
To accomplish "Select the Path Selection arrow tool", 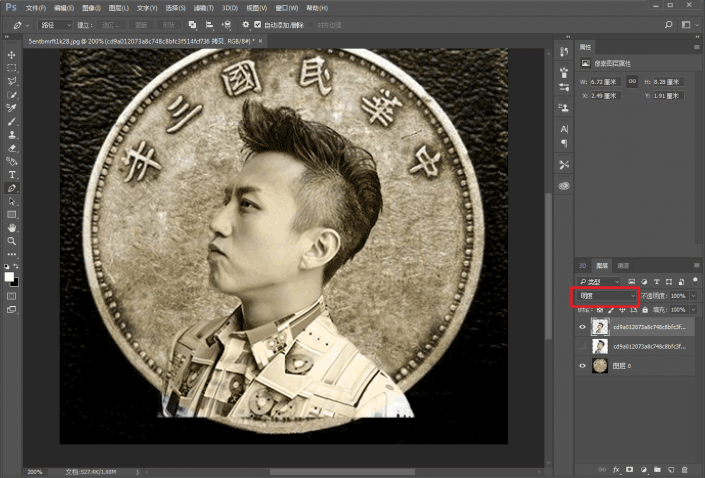I will click(12, 201).
